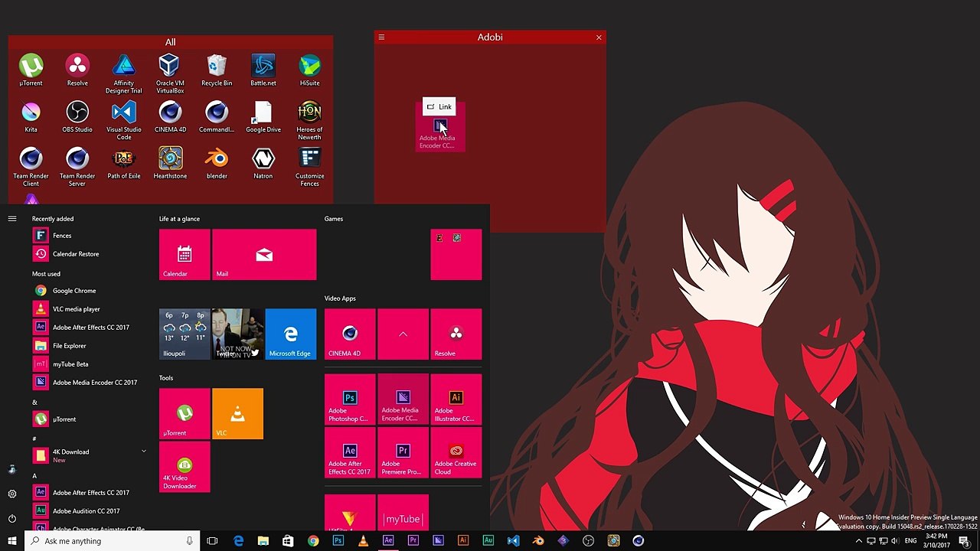Select the Team Render Server icon
This screenshot has width=980, height=551.
[x=77, y=167]
